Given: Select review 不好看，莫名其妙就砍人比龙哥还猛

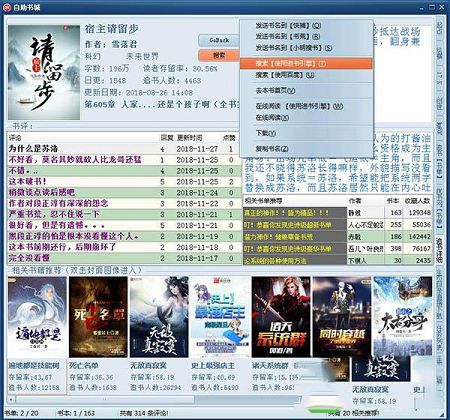Looking at the screenshot, I should point(124,160).
